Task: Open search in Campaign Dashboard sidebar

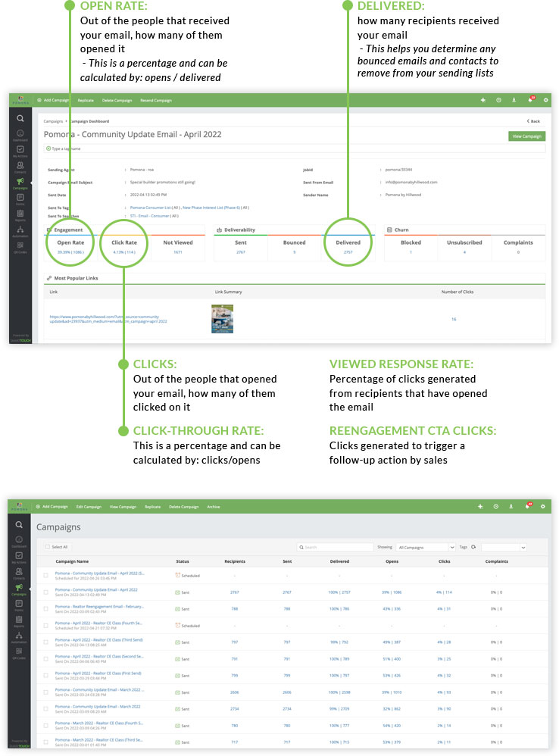Action: (x=20, y=118)
